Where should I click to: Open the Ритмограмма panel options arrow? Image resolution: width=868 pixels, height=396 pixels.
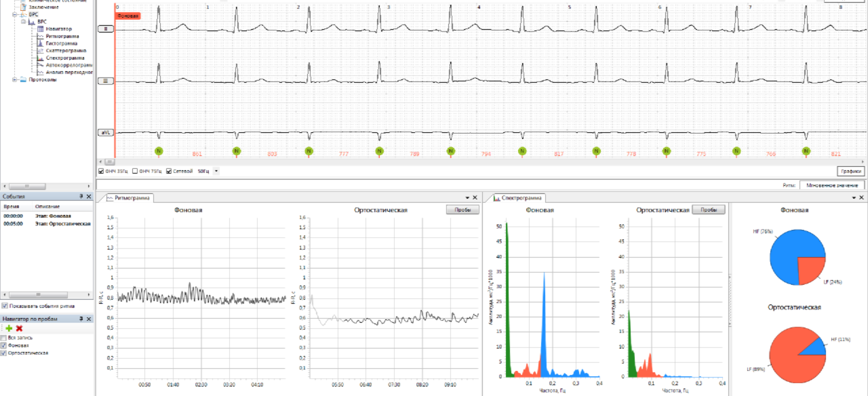point(467,198)
